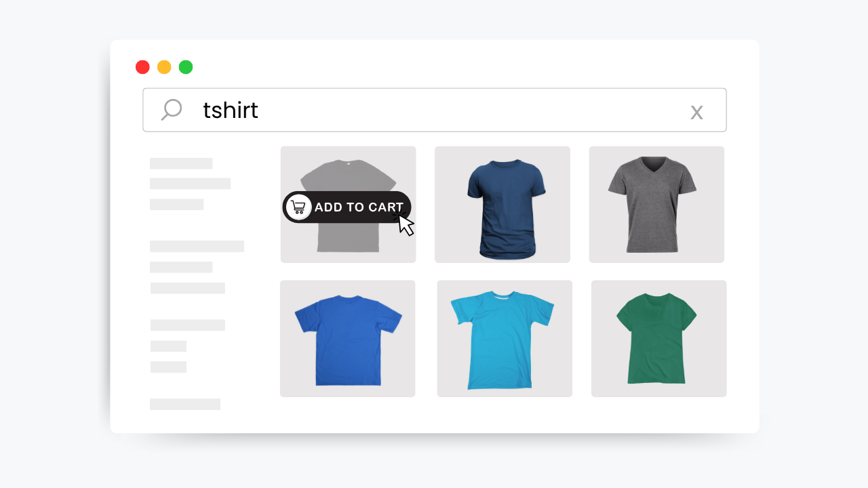
Task: Select the widest sidebar filter placeholder bar
Action: (x=197, y=247)
